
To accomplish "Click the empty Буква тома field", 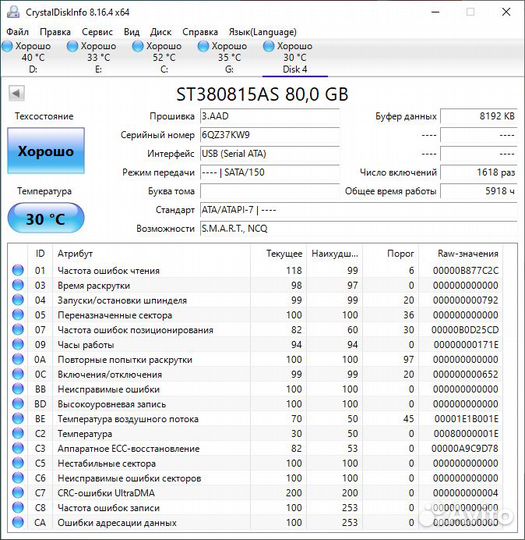I will [x=270, y=191].
